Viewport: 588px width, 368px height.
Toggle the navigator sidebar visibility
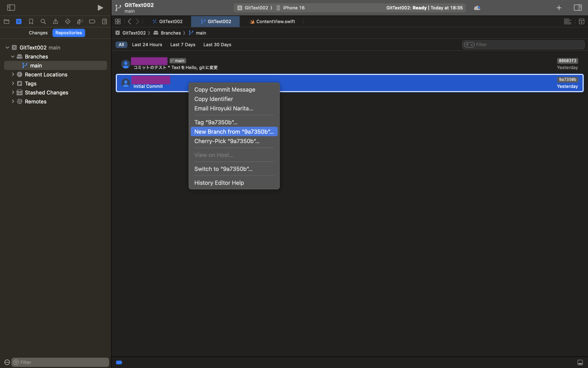[x=11, y=8]
